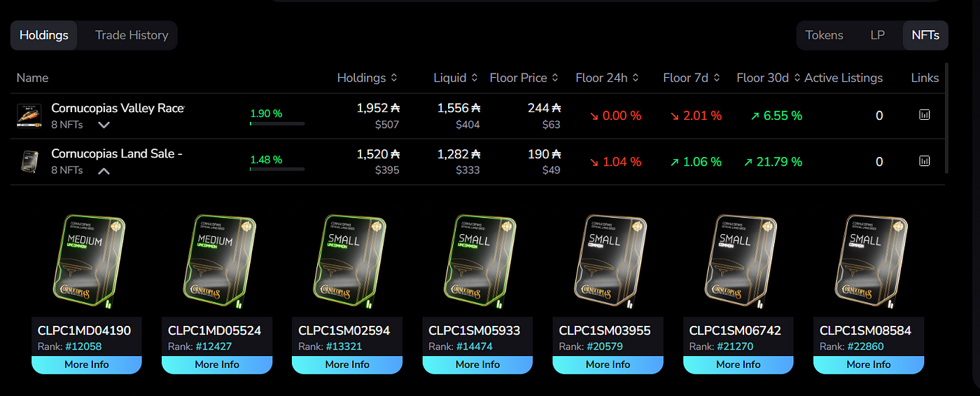Sort by Floor 7d column

point(692,78)
